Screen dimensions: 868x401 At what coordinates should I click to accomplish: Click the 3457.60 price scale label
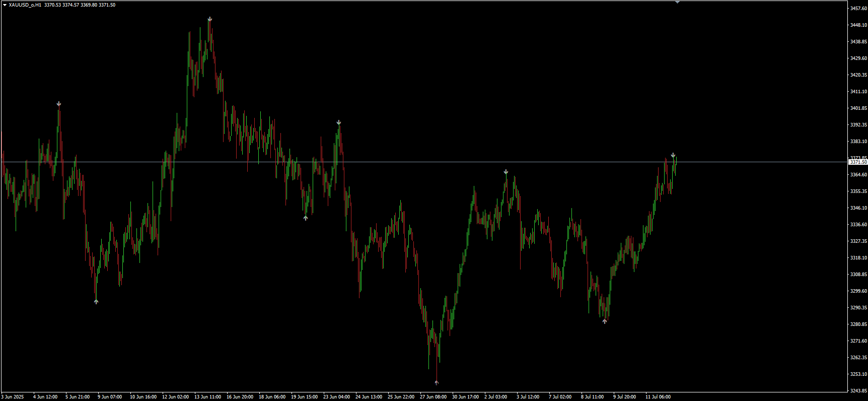(x=858, y=9)
